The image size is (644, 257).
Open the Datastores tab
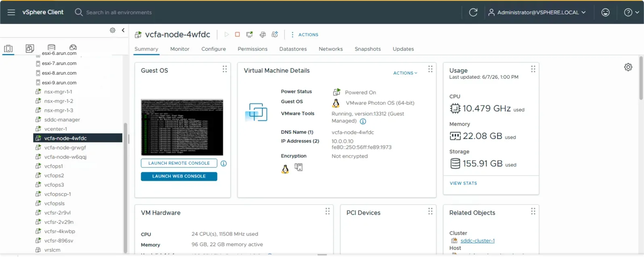[x=293, y=49]
